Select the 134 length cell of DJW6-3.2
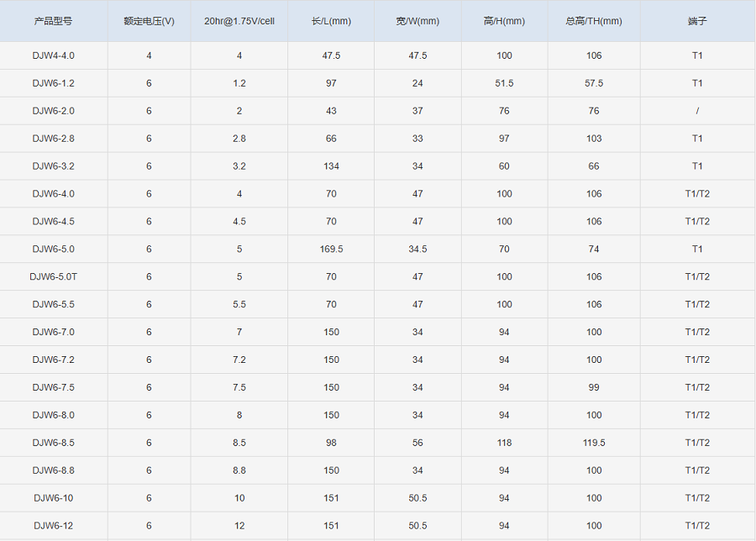The image size is (756, 541). click(331, 166)
